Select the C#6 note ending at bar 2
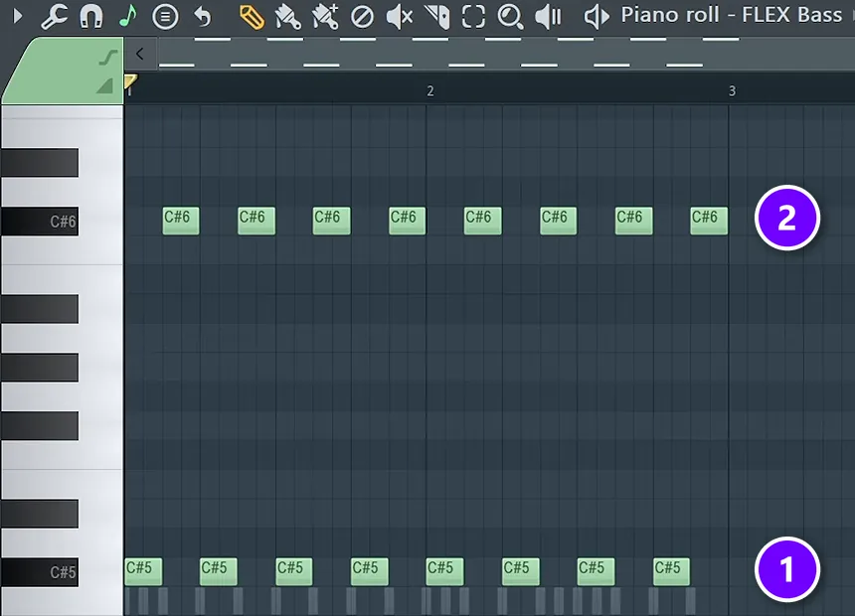Screen dimensions: 855x616 tap(408, 221)
